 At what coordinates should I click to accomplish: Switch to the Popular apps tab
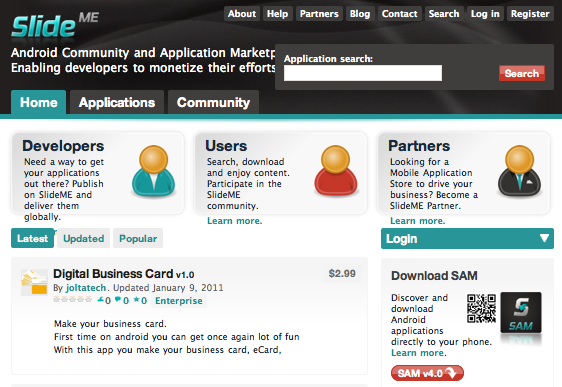coord(138,238)
